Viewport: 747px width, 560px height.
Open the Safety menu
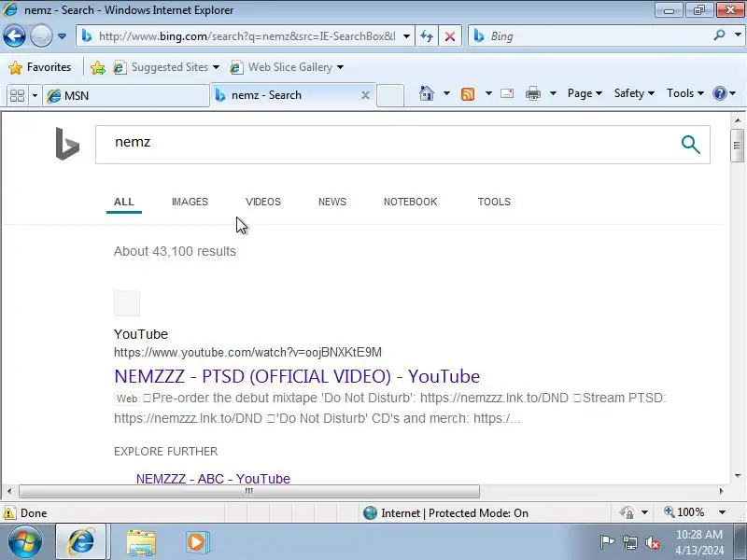coord(634,93)
